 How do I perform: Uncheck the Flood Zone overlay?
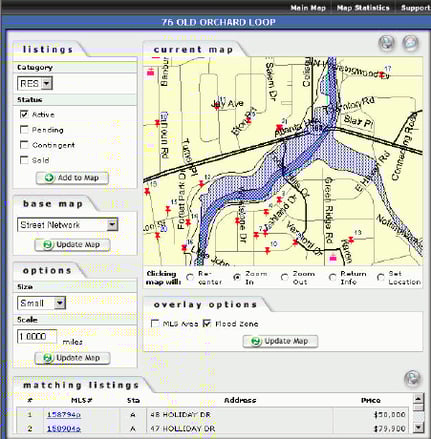[207, 323]
